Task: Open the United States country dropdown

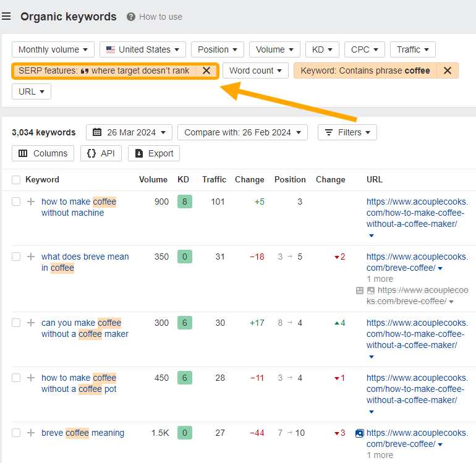Action: [143, 49]
